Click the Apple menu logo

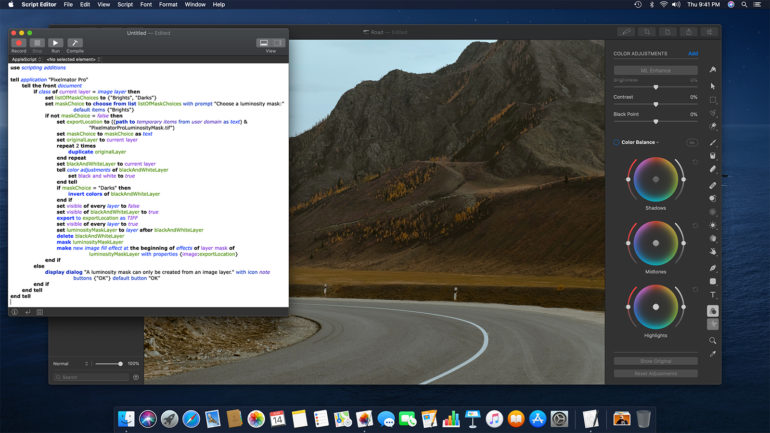coord(11,4)
